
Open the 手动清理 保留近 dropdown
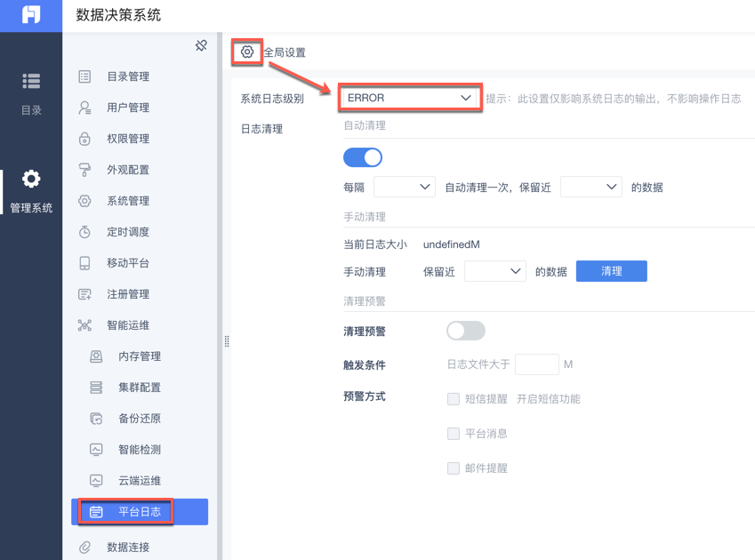tap(494, 271)
